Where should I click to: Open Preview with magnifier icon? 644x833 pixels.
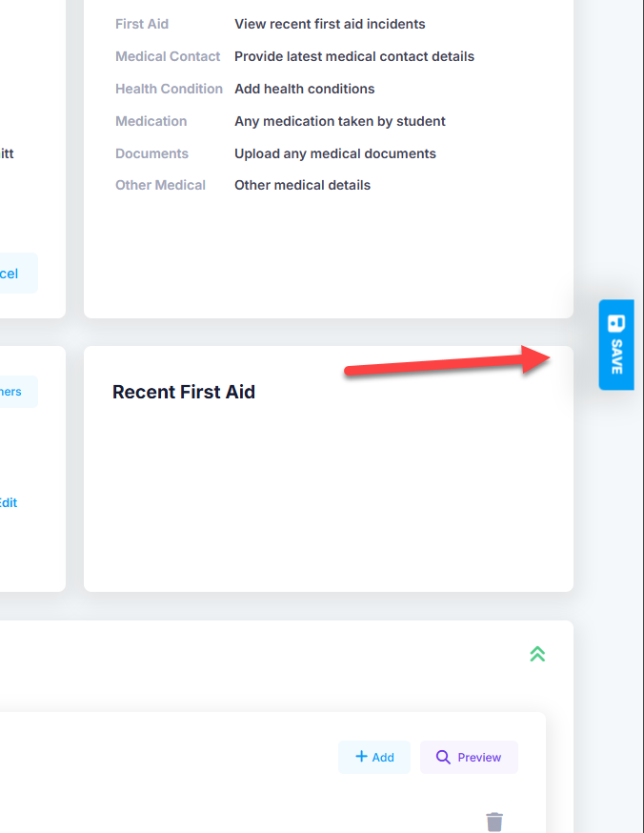click(x=469, y=757)
